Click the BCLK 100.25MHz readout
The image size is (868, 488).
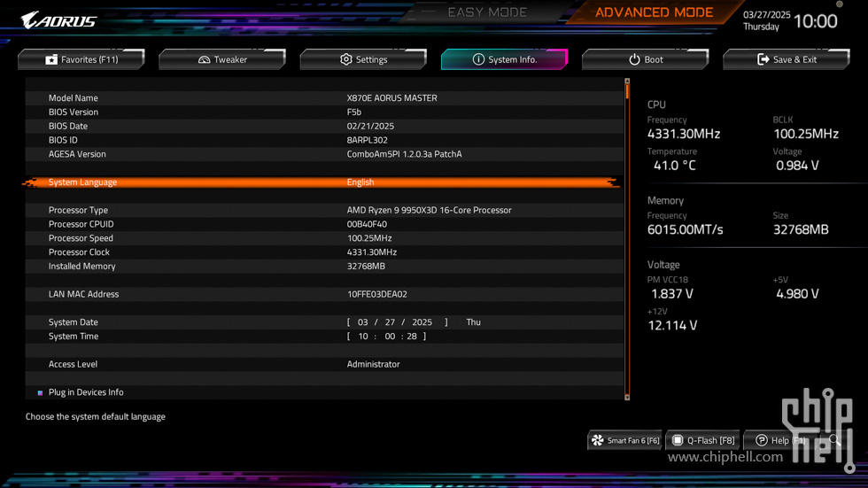coord(806,134)
